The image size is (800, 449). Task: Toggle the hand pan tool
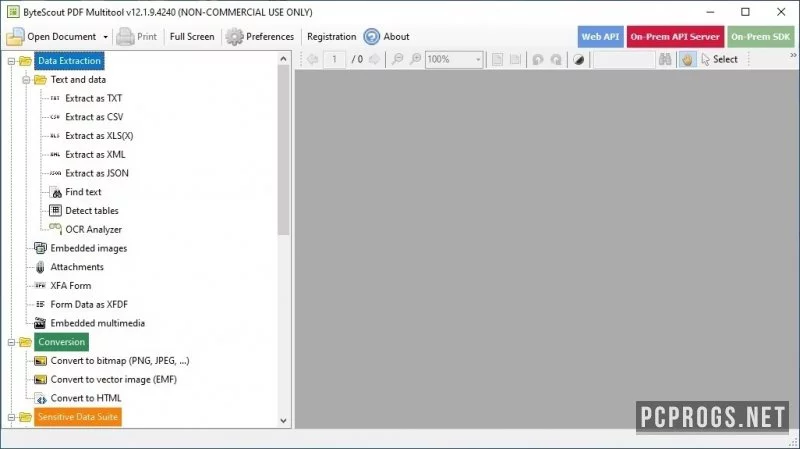(x=687, y=60)
